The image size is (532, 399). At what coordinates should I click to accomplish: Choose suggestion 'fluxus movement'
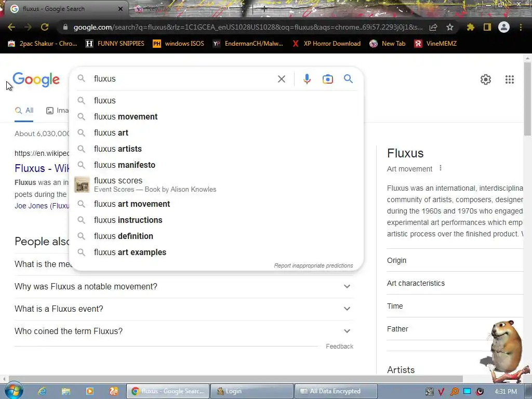pos(216,117)
